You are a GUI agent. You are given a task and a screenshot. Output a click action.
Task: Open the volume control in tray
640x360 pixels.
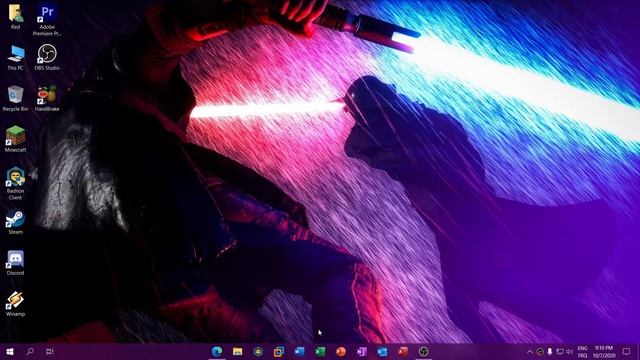569,351
